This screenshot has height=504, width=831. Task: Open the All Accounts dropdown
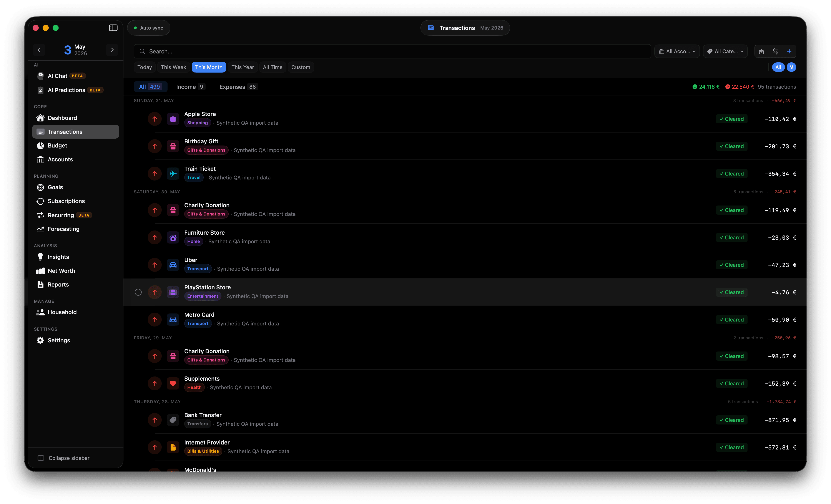[x=677, y=51]
